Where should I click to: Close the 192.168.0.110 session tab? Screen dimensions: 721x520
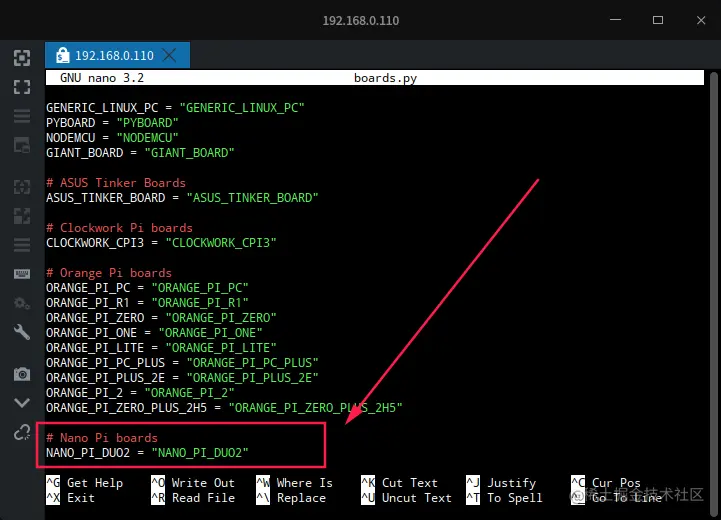pyautogui.click(x=170, y=55)
